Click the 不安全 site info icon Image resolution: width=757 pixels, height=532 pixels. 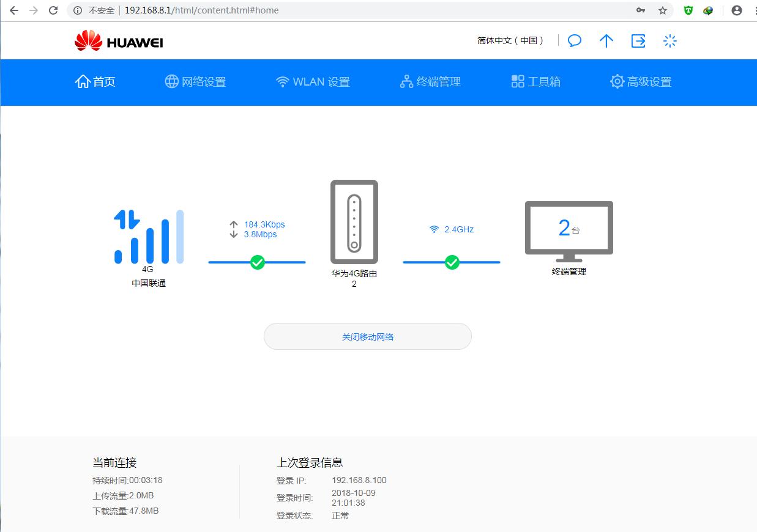coord(78,10)
